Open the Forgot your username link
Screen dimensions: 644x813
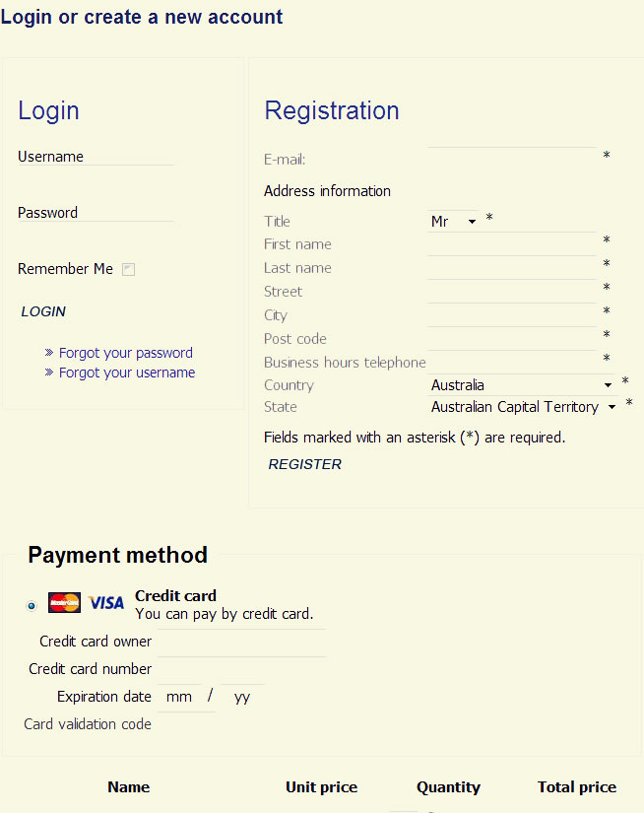pos(127,373)
